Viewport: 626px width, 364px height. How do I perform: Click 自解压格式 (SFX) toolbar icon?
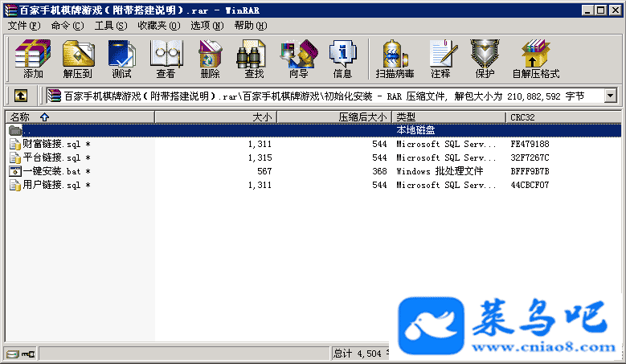(536, 59)
